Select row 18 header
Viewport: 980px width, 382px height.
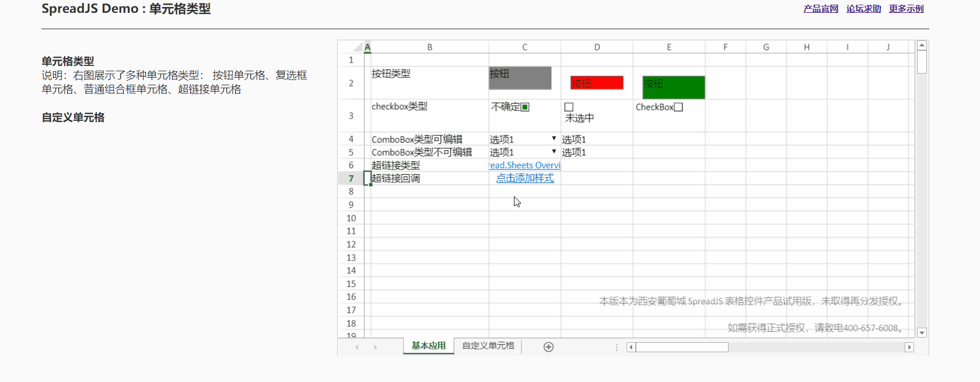click(x=351, y=323)
